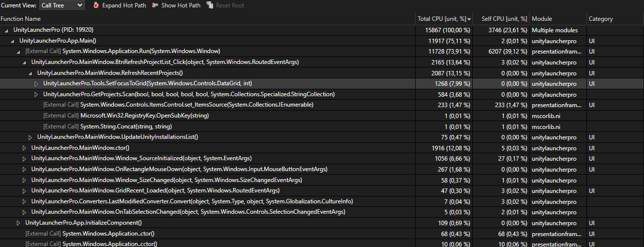
Task: Click Total CPU value 1916 (12,08 %)
Action: coord(451,148)
